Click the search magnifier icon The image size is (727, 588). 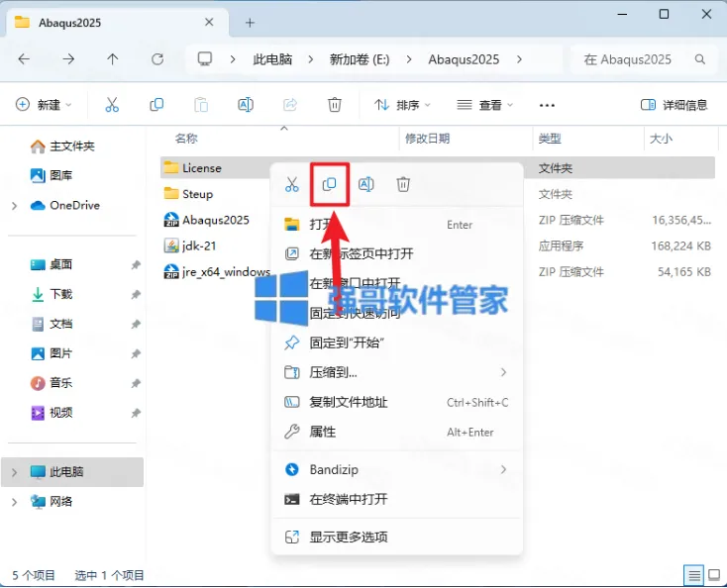tap(700, 59)
